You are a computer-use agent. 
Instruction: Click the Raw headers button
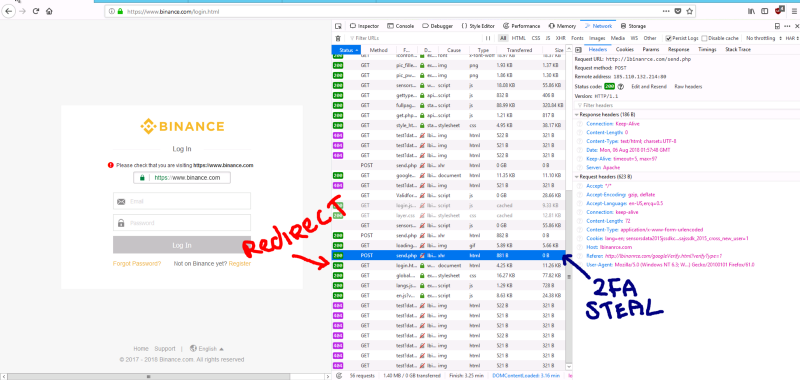688,87
